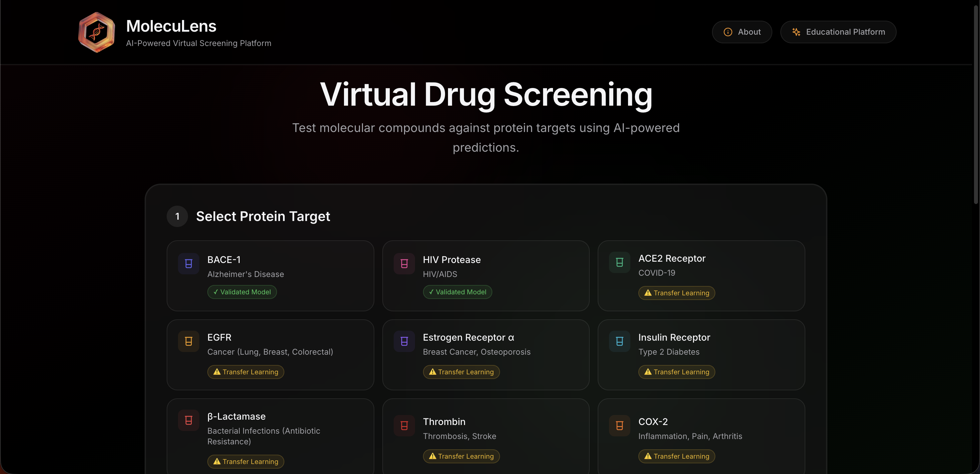Click the checkmark on BACE-1 Validated Model badge
This screenshot has height=474, width=980.
tap(216, 292)
